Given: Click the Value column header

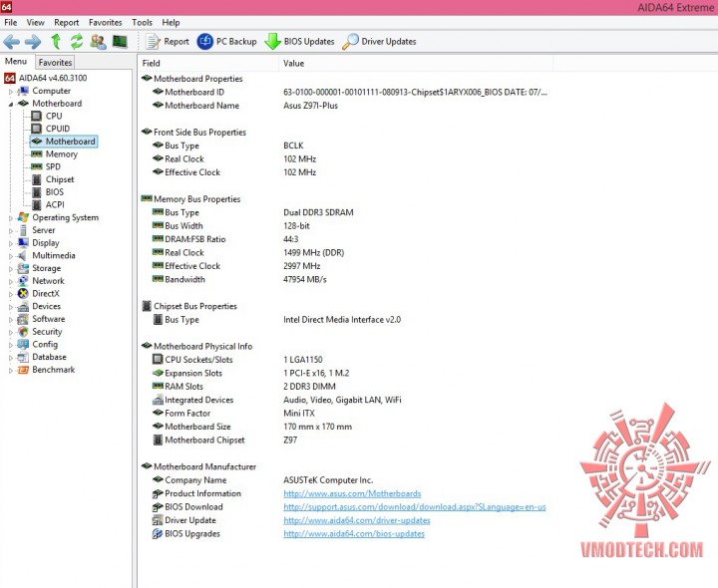Looking at the screenshot, I should [x=416, y=63].
